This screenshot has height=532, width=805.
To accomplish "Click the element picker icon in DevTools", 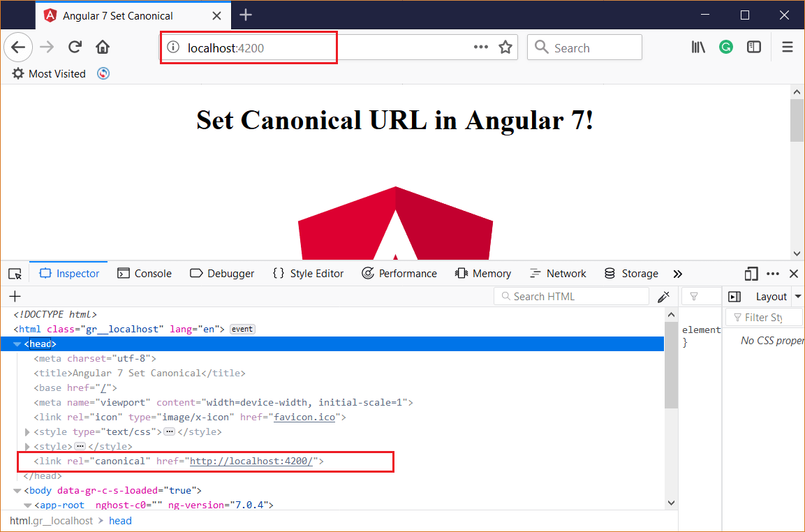I will pos(15,274).
